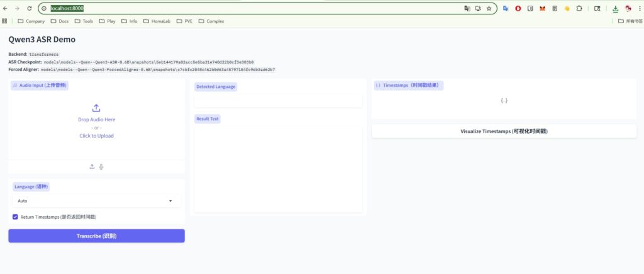644x274 pixels.
Task: Open the Chrome three-dot menu
Action: (638, 9)
